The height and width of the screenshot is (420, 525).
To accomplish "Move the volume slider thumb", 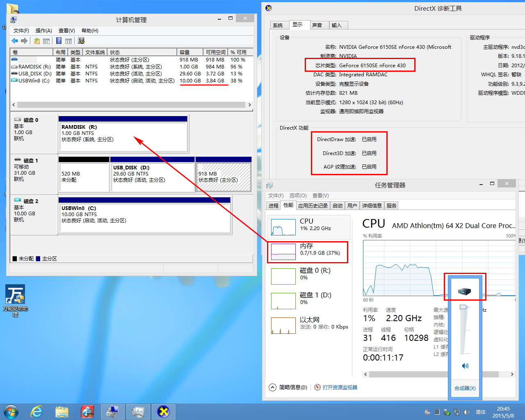I will [464, 307].
